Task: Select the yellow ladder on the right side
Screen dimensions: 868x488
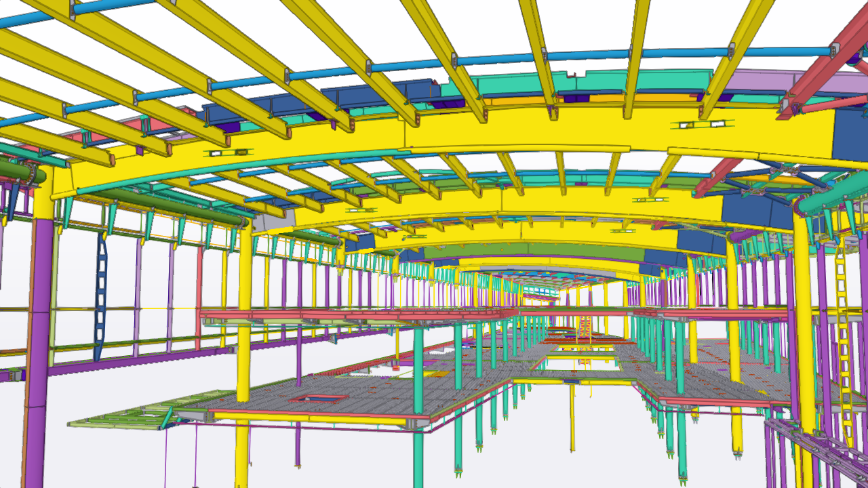Action: click(844, 339)
